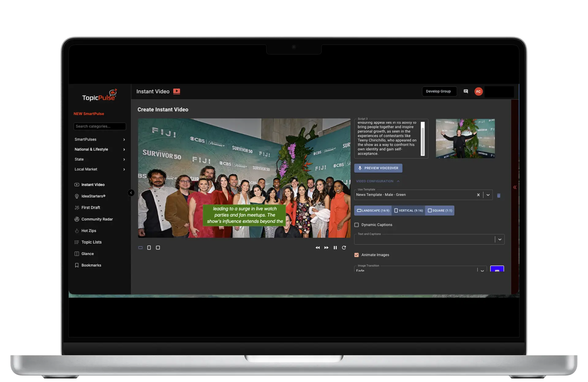The image size is (588, 382).
Task: Open Community Radar from the sidebar
Action: pos(97,219)
